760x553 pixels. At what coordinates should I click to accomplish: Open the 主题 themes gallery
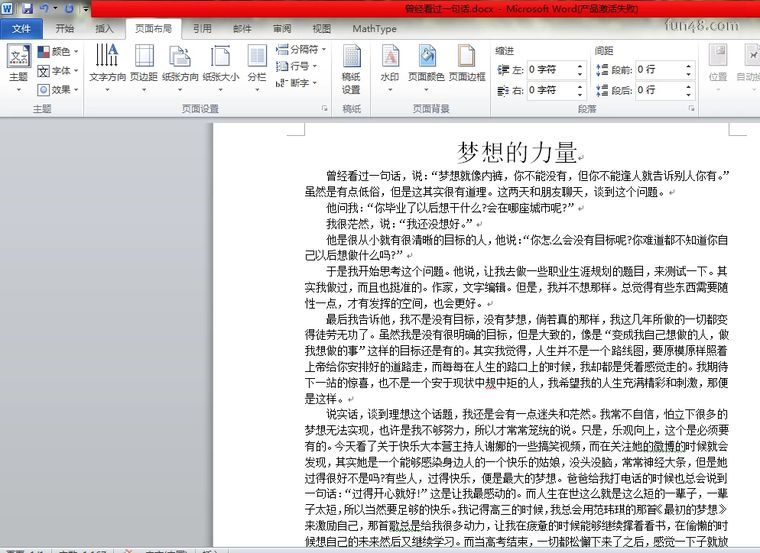[19, 67]
